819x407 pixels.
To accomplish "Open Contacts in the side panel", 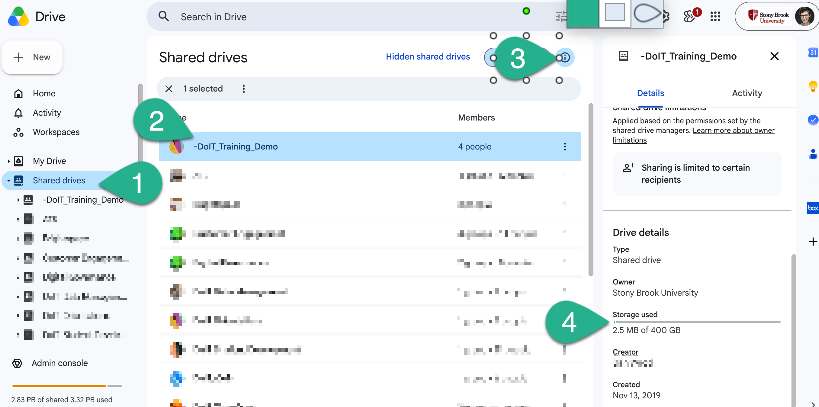I will [813, 154].
